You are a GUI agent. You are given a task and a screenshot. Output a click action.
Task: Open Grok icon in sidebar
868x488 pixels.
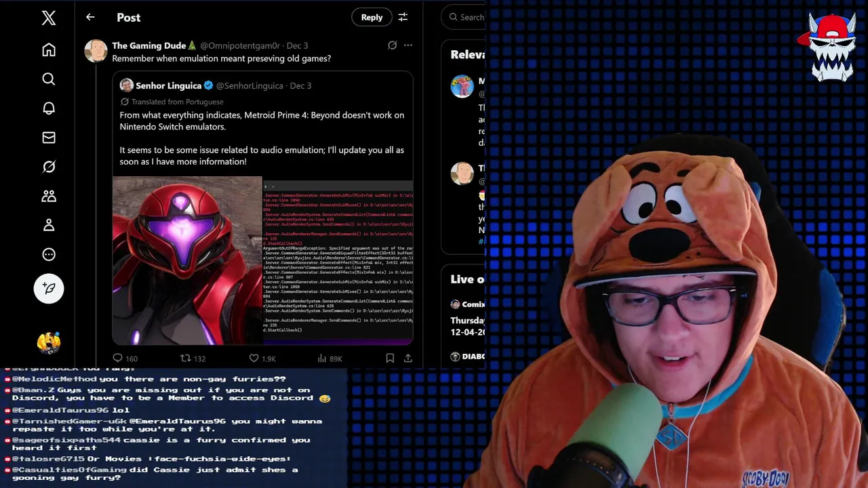point(49,167)
